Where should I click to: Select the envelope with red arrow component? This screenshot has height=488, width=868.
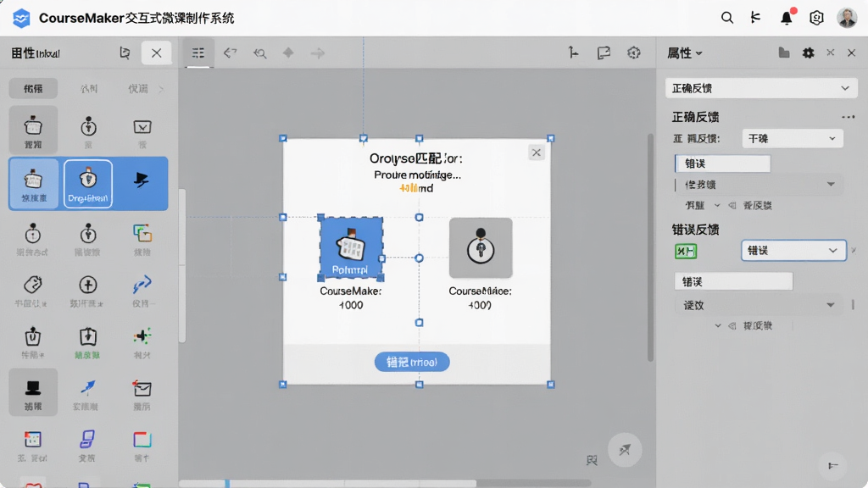(142, 394)
